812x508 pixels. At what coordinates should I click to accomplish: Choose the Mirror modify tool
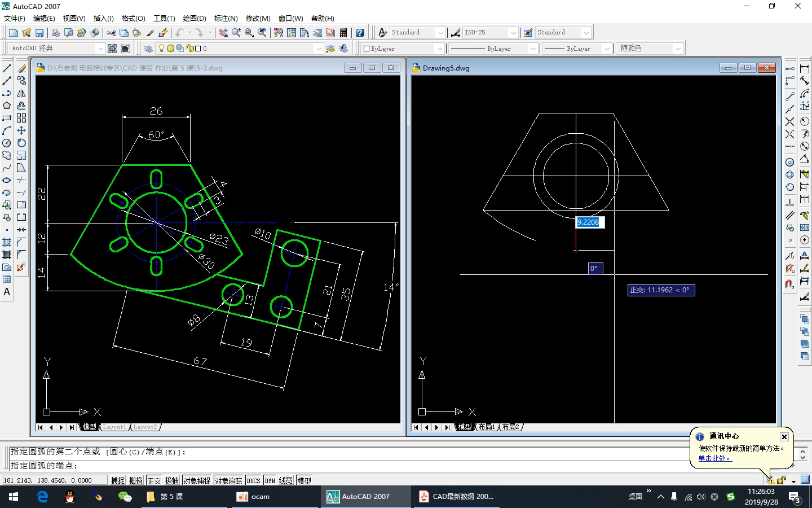21,93
